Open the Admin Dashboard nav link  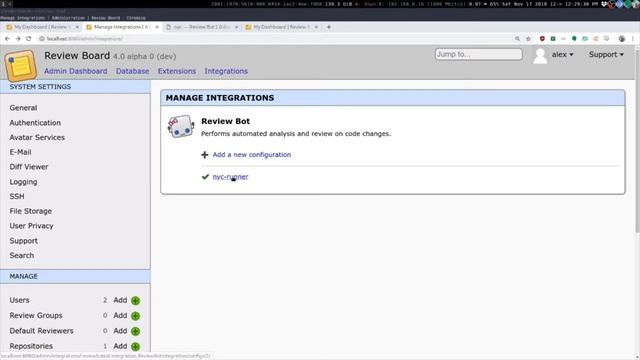(76, 71)
